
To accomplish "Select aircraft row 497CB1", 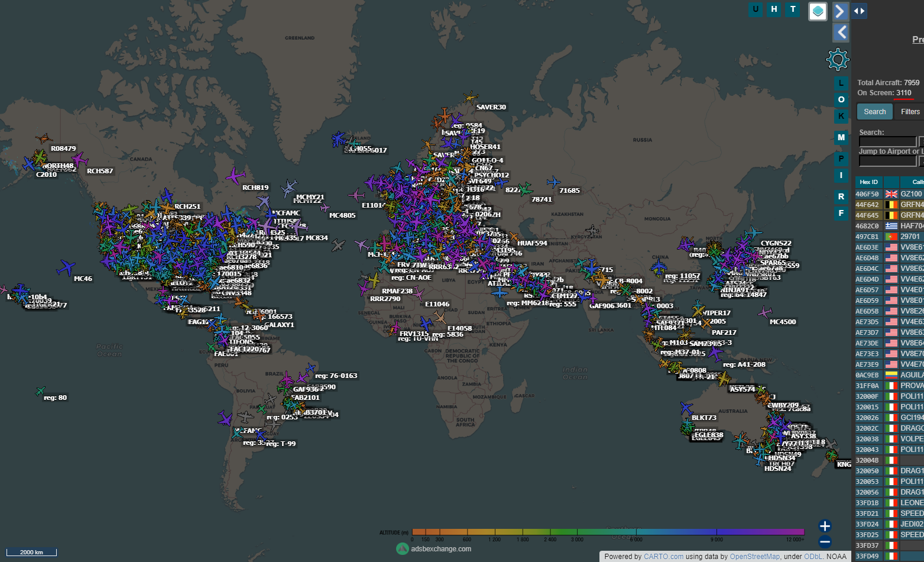I will tap(890, 237).
